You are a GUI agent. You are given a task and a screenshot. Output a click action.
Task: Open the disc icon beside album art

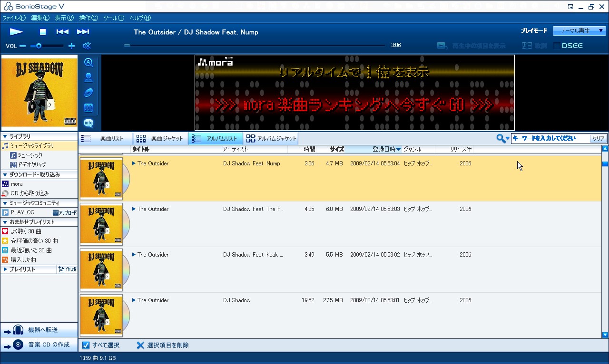pyautogui.click(x=88, y=93)
